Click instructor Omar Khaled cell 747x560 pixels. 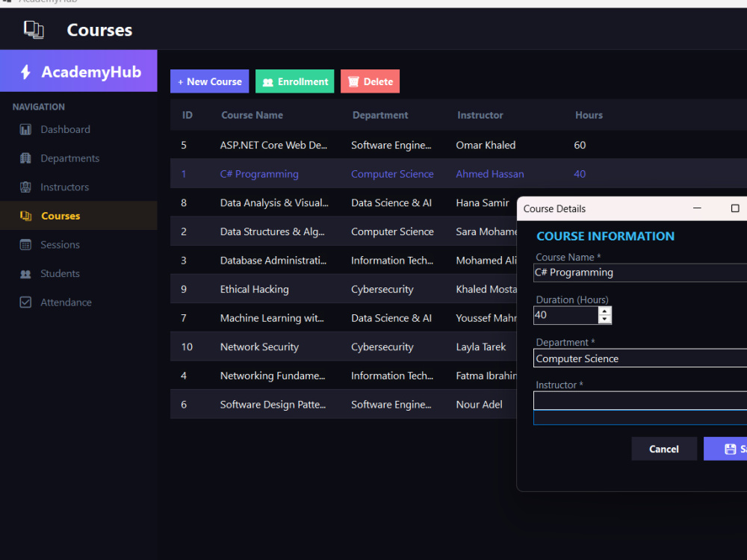[x=486, y=146]
